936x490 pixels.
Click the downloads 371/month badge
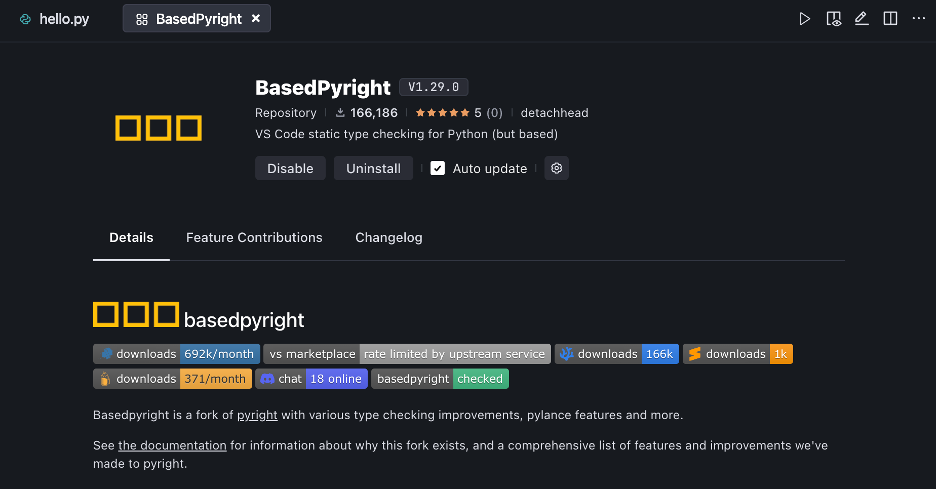(172, 379)
